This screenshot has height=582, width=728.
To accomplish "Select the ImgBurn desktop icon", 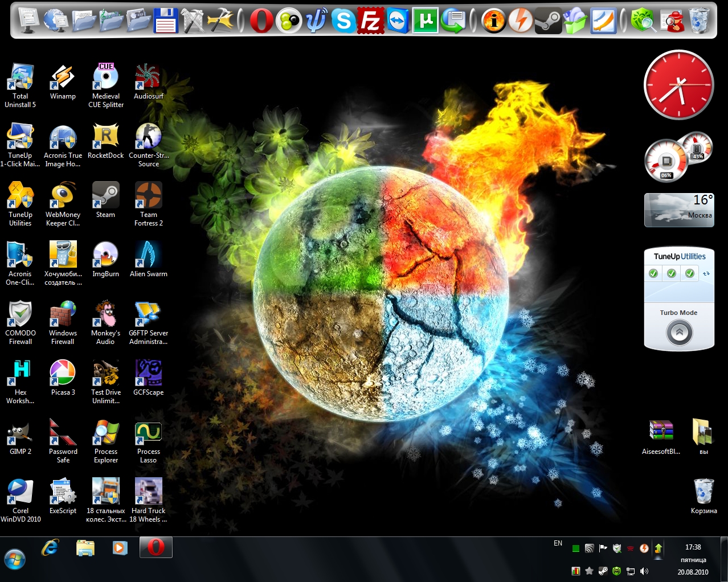I will pos(106,259).
